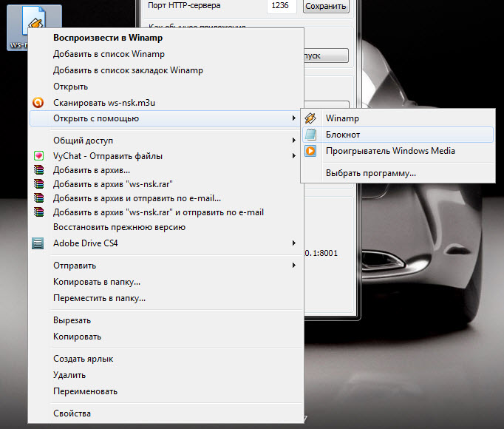Expand the Общий доступ submenu arrow

(294, 140)
